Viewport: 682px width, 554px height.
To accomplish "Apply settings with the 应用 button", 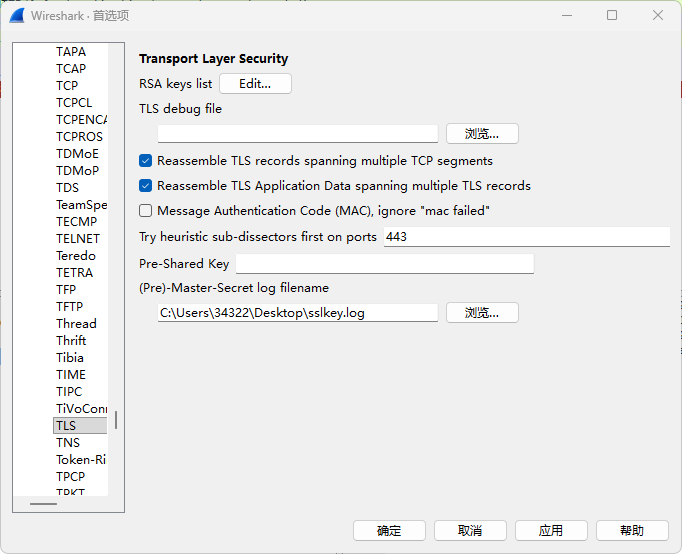I will [551, 531].
